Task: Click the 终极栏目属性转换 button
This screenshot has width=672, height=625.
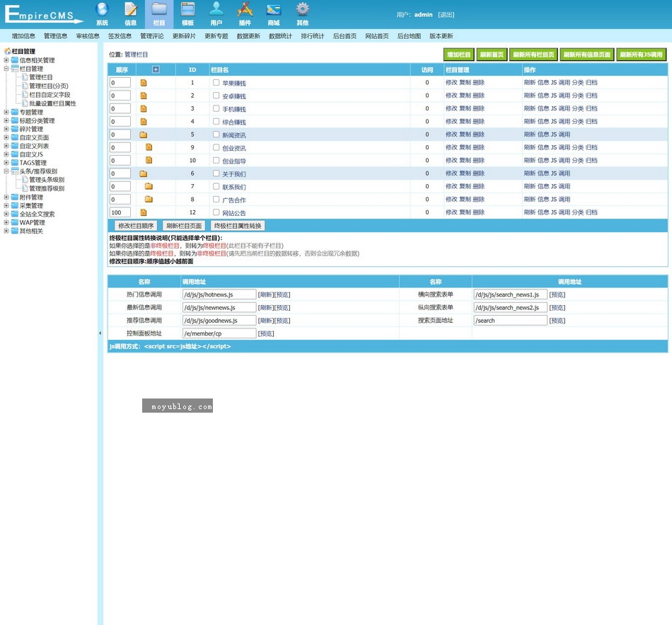Action: (x=238, y=226)
